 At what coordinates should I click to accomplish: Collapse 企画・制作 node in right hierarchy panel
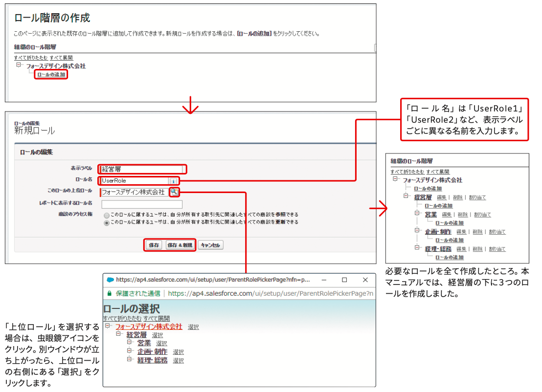click(x=417, y=230)
